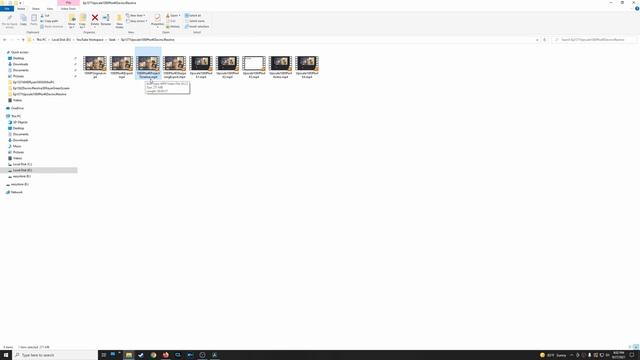This screenshot has height=360, width=640.
Task: Click the Pin to Quick access ribbon icon
Action: 9,18
